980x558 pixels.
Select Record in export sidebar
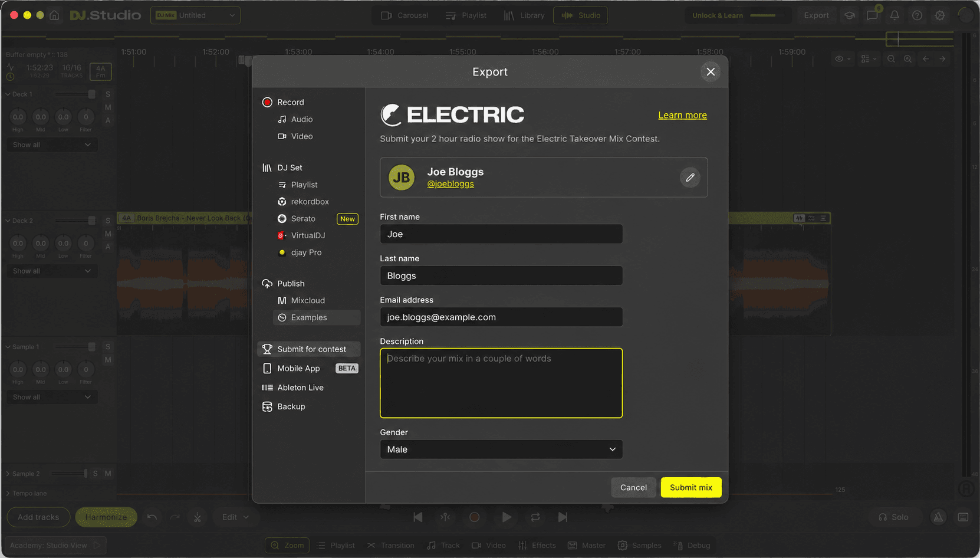pyautogui.click(x=283, y=102)
